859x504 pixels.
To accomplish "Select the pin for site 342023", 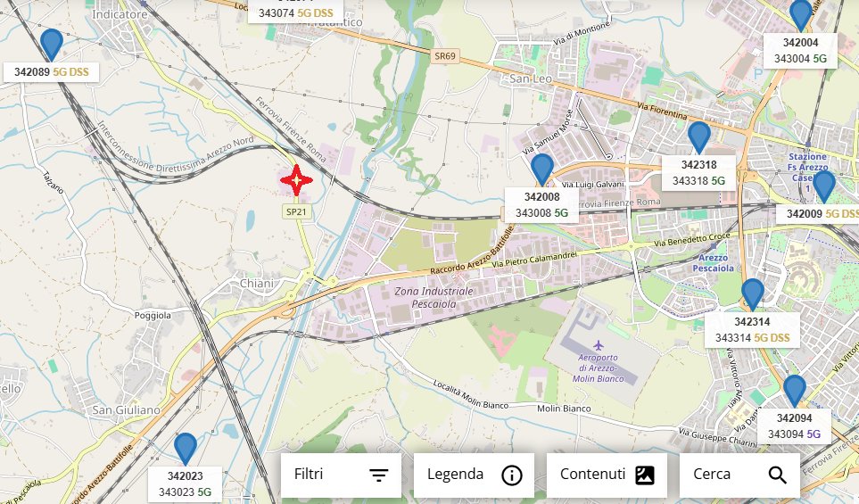I will pyautogui.click(x=186, y=450).
